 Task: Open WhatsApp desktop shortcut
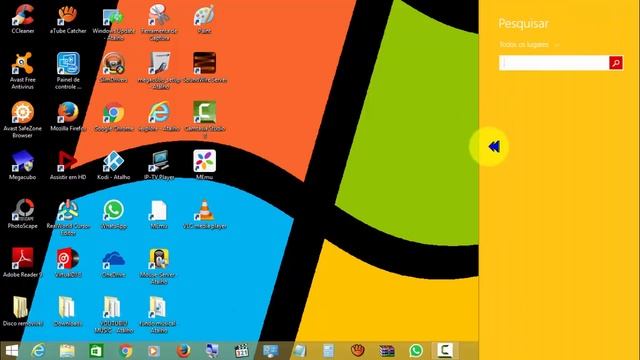click(113, 213)
